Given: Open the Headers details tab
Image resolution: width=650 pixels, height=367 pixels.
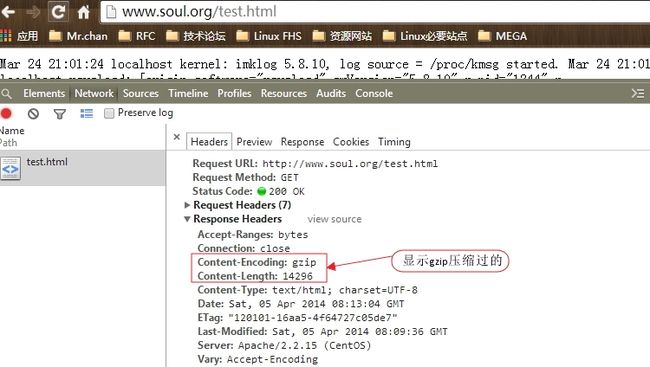Looking at the screenshot, I should click(209, 142).
